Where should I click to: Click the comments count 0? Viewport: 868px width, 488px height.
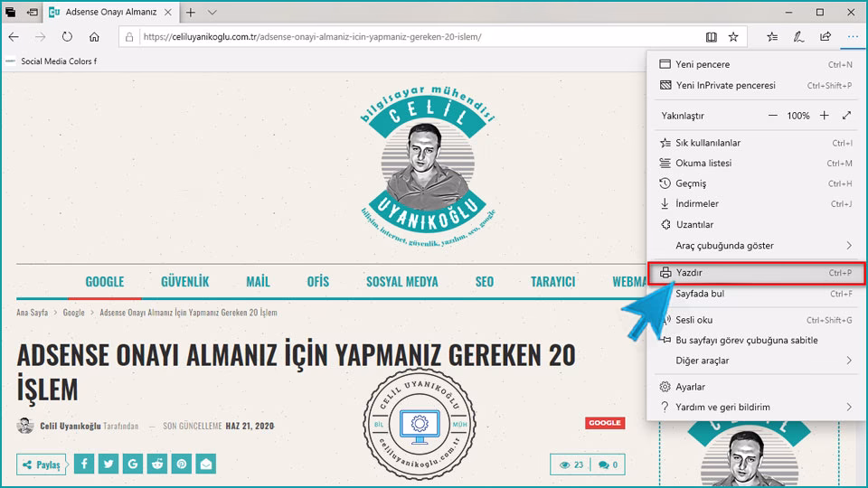click(x=609, y=465)
